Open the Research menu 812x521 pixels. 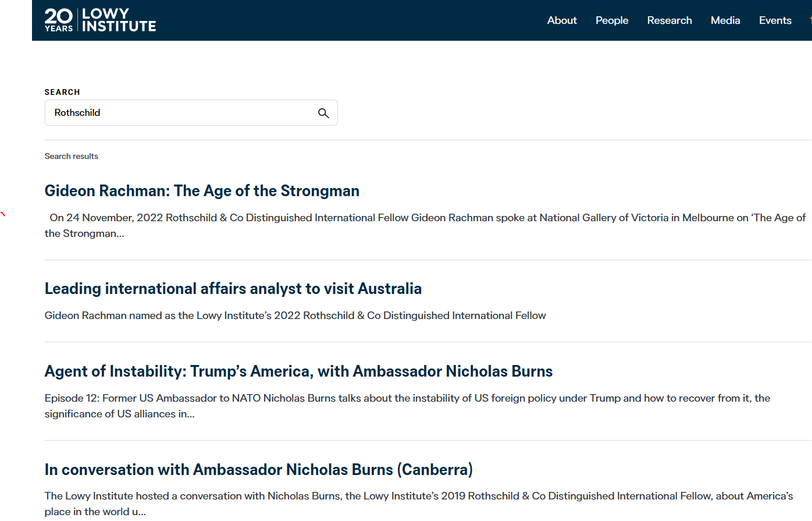[669, 20]
